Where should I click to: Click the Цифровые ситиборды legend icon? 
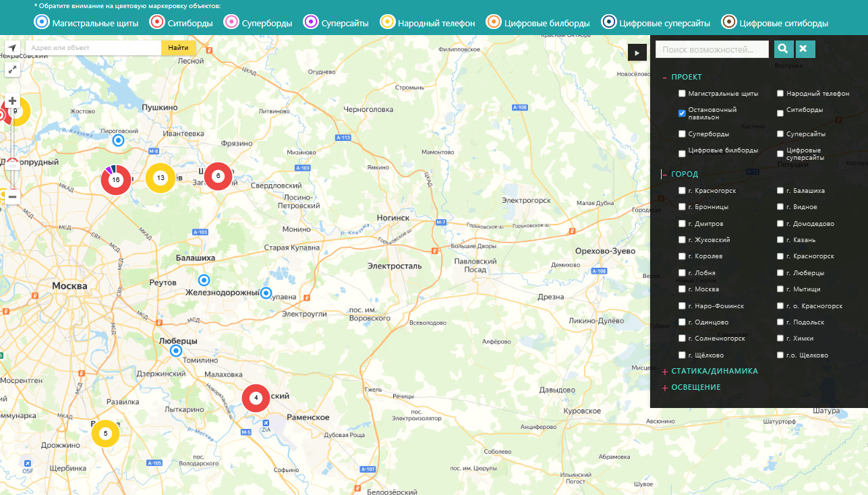coord(729,22)
